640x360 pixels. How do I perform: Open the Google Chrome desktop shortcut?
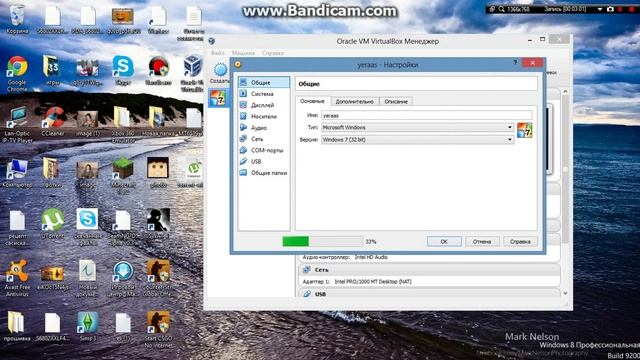[17, 73]
